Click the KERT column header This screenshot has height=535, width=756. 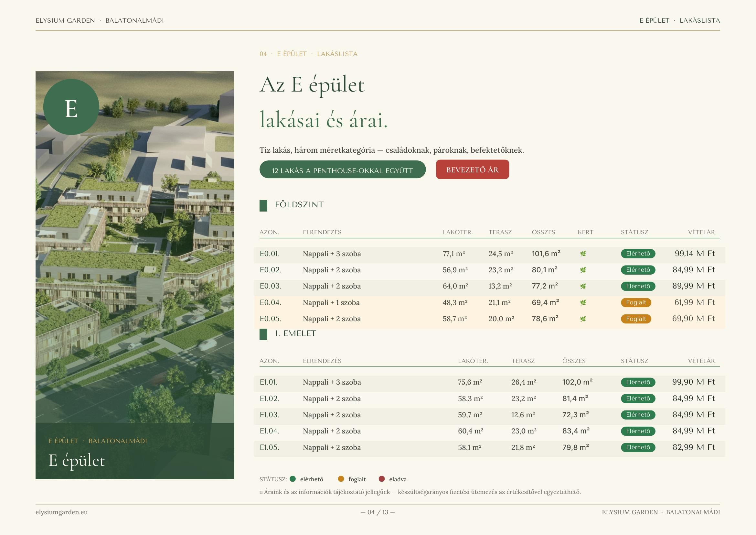(x=585, y=232)
